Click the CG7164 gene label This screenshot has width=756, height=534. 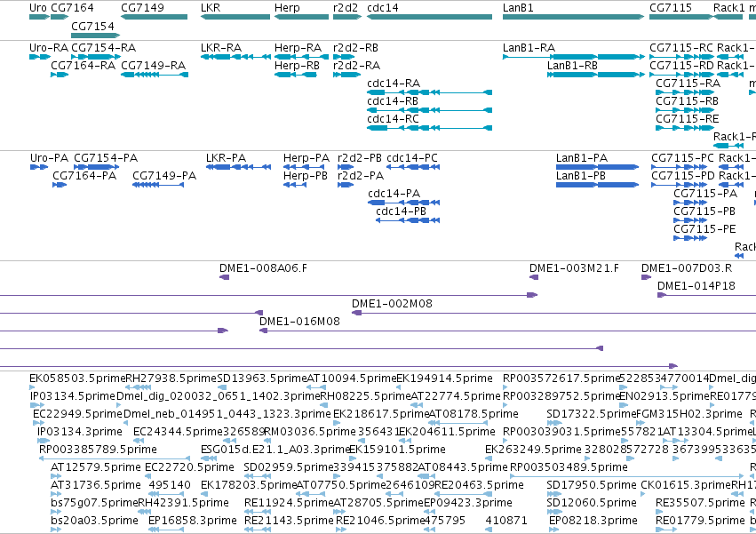72,8
